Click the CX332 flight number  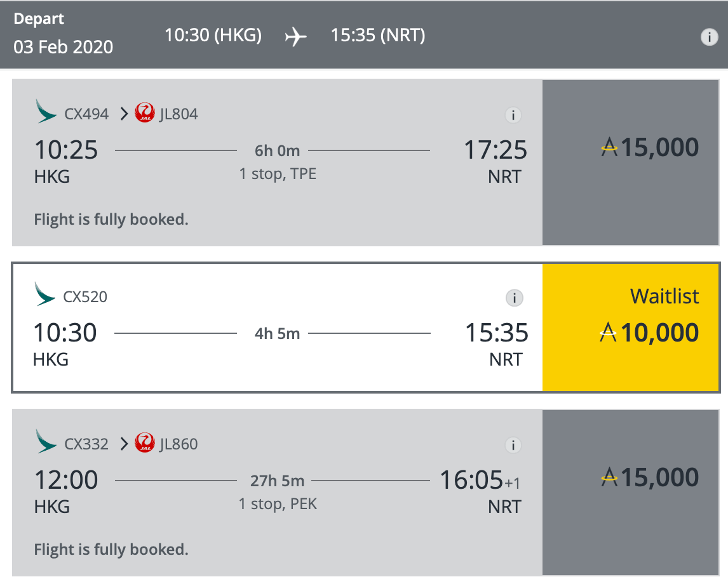pyautogui.click(x=86, y=444)
